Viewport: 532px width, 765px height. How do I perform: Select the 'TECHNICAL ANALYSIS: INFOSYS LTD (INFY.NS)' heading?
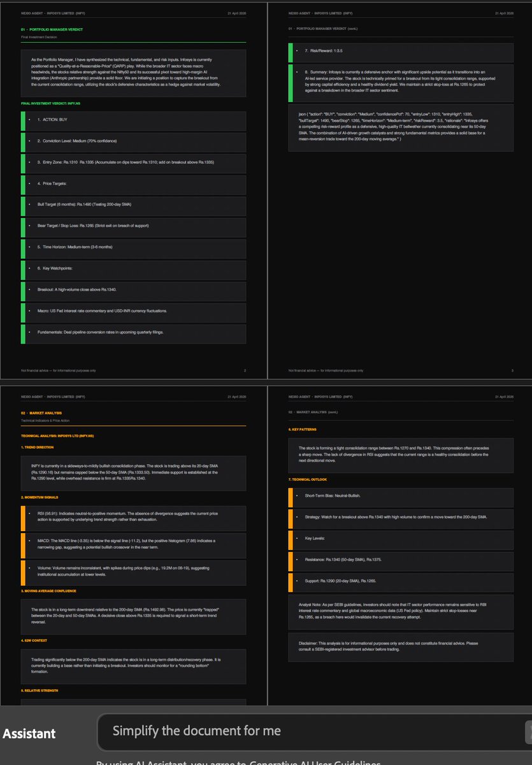[x=57, y=436]
